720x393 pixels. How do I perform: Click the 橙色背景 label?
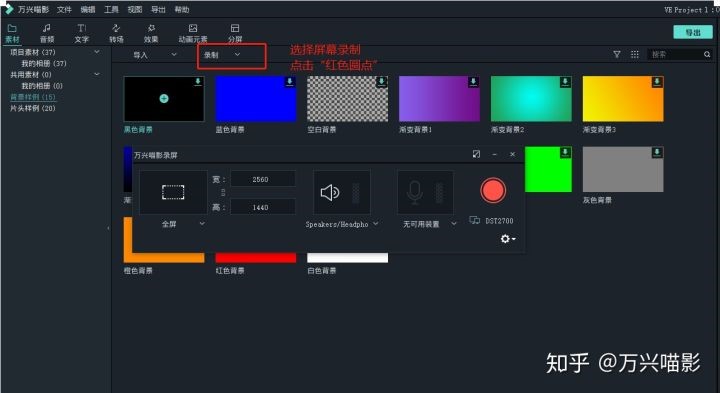pos(138,270)
